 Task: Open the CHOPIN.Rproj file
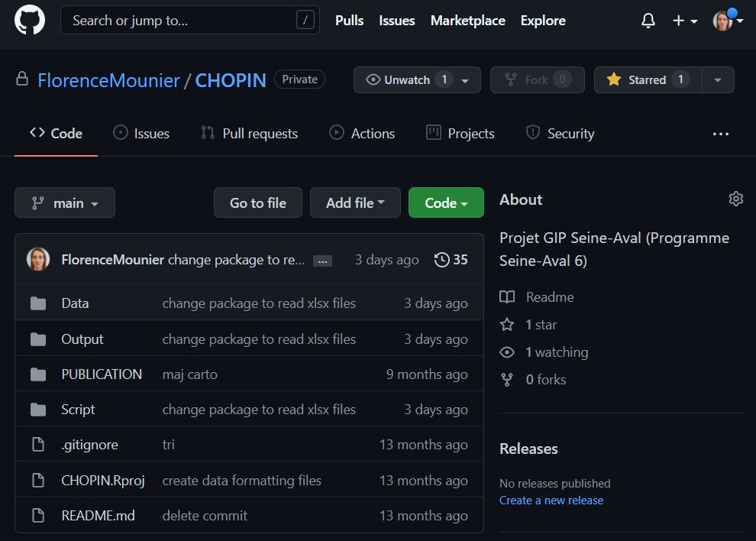[x=103, y=480]
